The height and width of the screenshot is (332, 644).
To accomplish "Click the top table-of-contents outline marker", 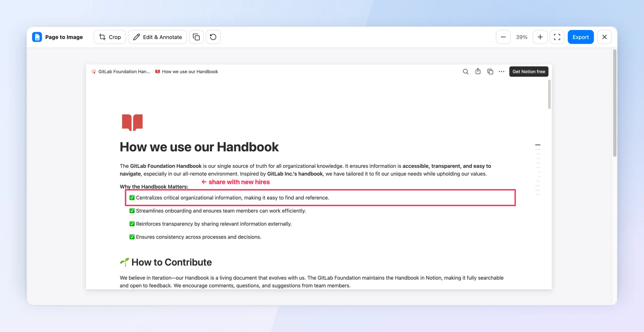I will pos(538,145).
